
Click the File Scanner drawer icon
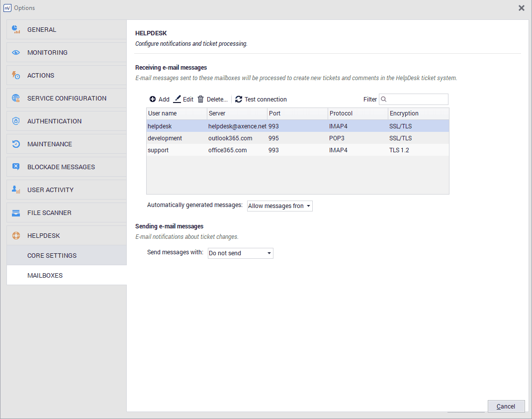click(16, 212)
